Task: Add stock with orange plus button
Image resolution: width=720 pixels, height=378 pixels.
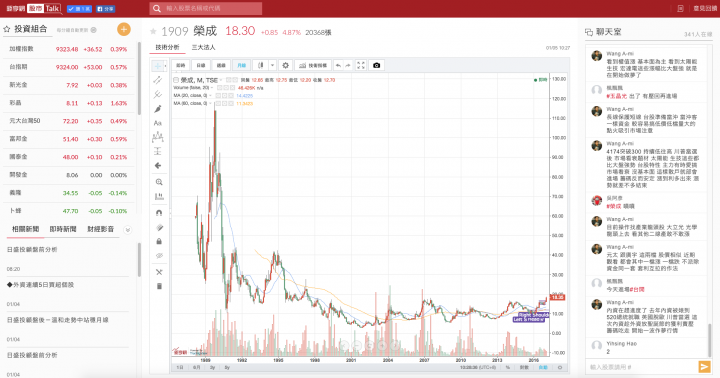Action: click(124, 29)
